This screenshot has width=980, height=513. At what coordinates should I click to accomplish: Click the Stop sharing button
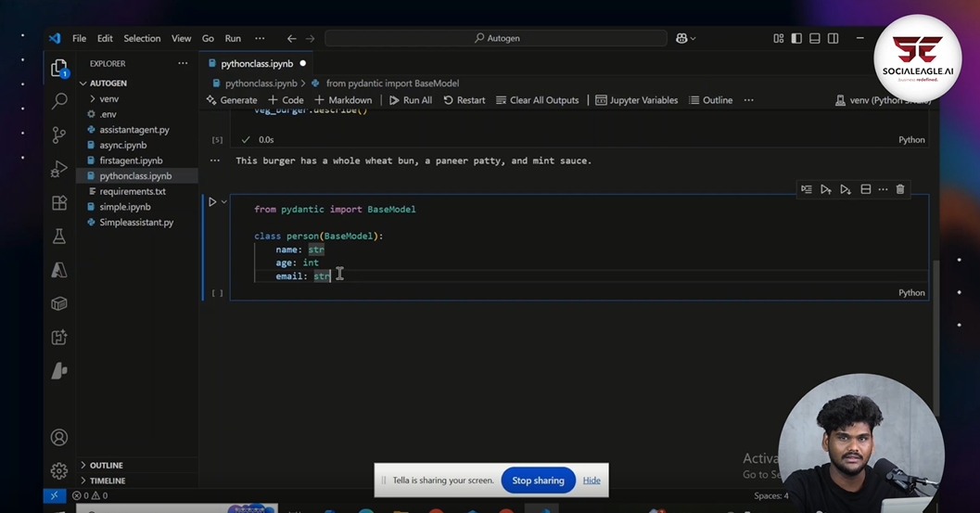click(x=538, y=480)
